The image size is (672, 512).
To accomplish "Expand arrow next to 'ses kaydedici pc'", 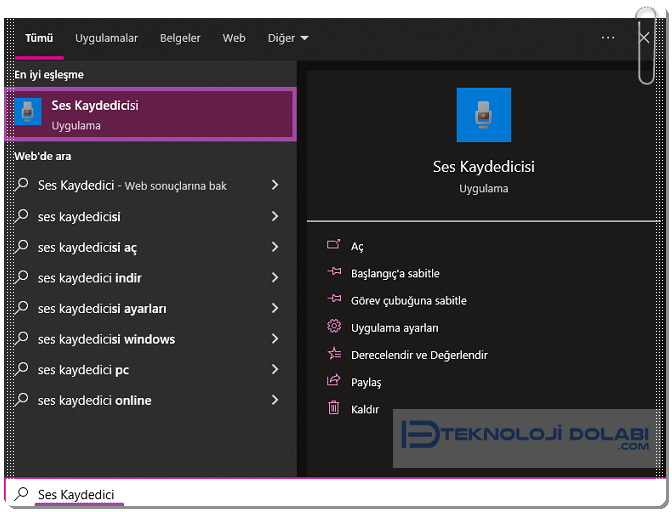I will pyautogui.click(x=275, y=369).
